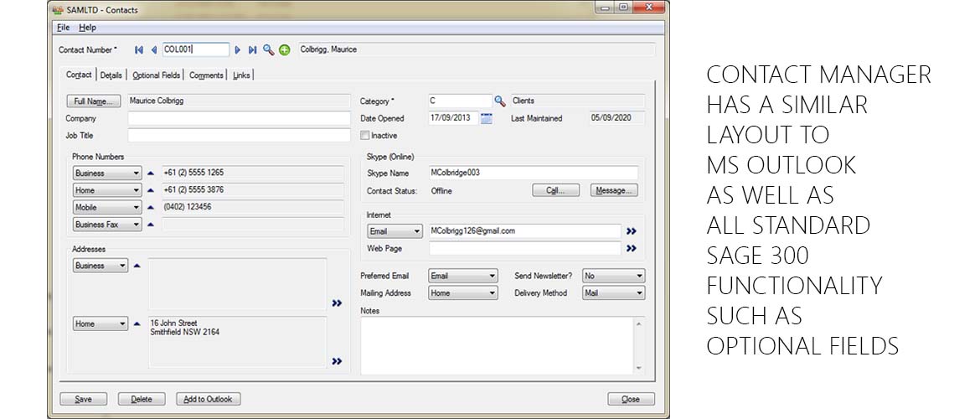Send email via double-arrow icon

pos(632,231)
